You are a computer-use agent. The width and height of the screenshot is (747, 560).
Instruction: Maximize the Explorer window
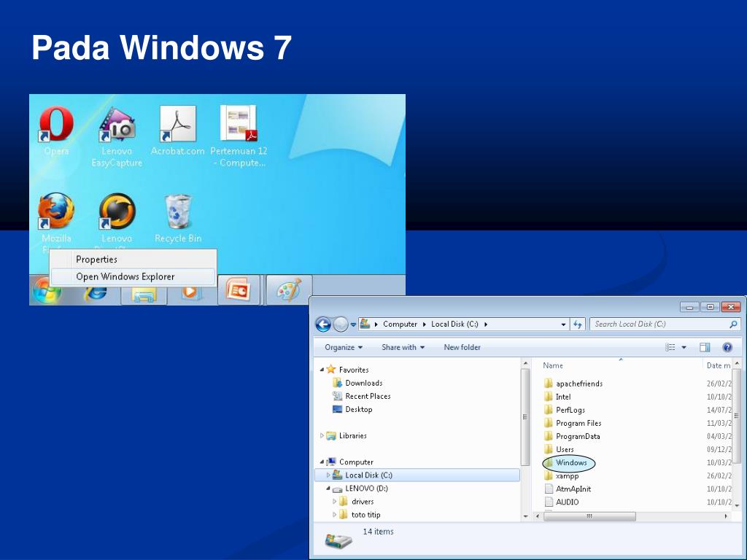pos(710,307)
